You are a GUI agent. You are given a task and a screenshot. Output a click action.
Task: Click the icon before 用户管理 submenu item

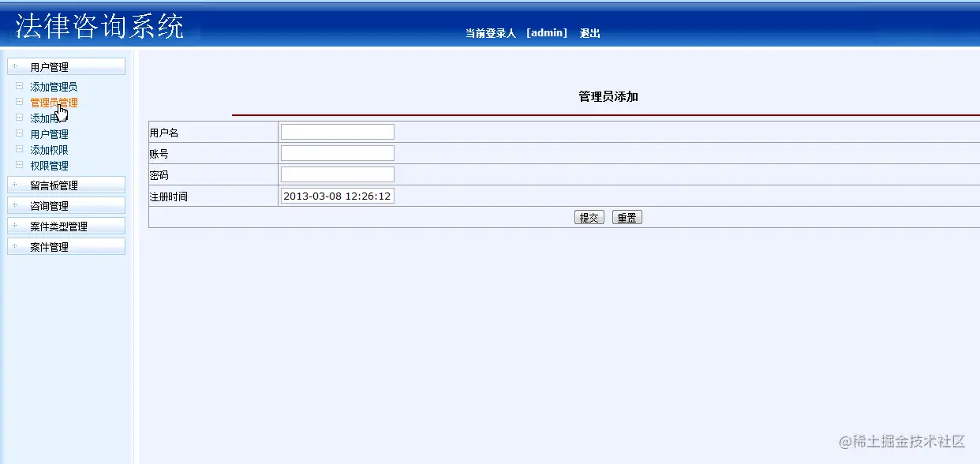click(x=19, y=133)
